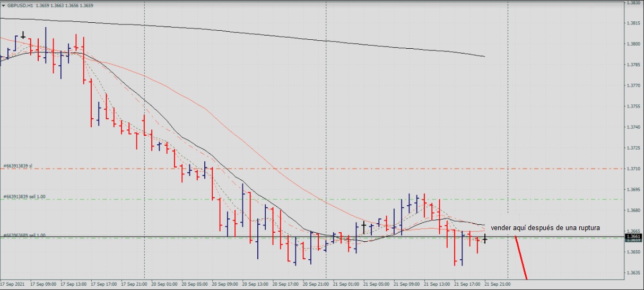
Task: Select the #663913839 sell 1.00 order label
Action: point(24,197)
